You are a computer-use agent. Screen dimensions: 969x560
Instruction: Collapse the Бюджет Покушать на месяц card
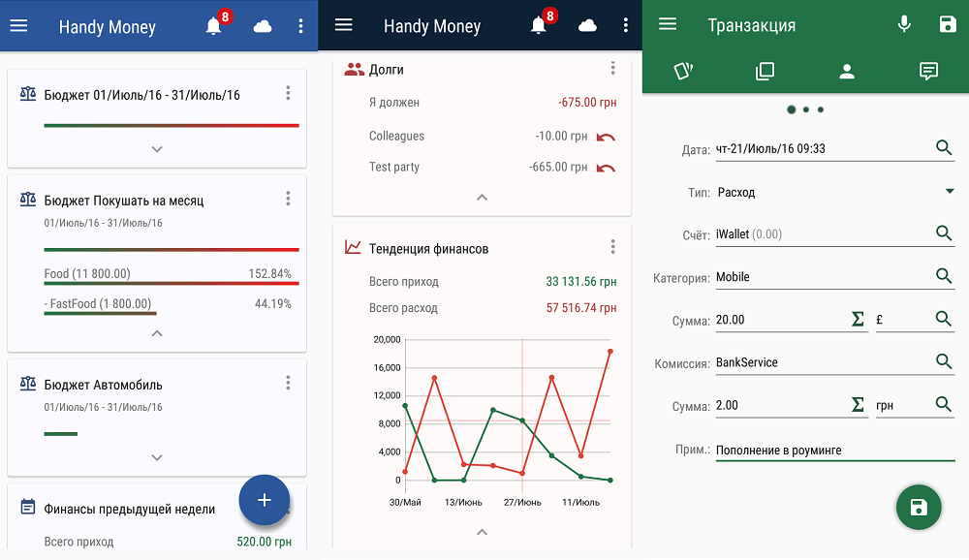[157, 333]
